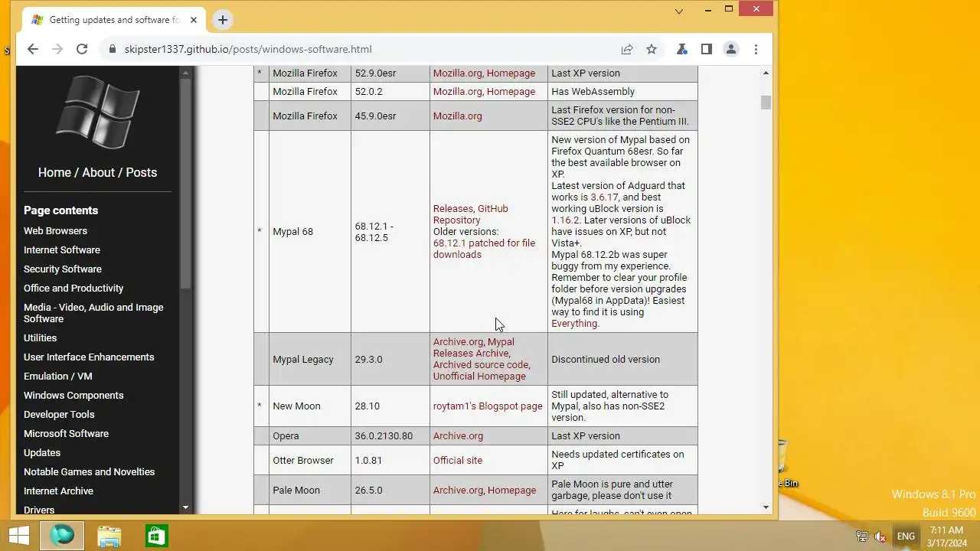Jump to Developer Tools section
Image resolution: width=980 pixels, height=551 pixels.
tap(59, 414)
